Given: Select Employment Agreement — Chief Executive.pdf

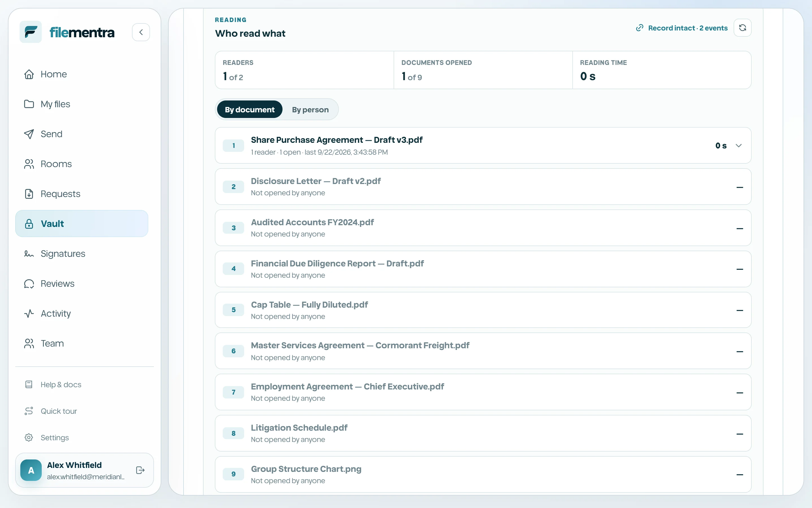Looking at the screenshot, I should click(x=347, y=386).
